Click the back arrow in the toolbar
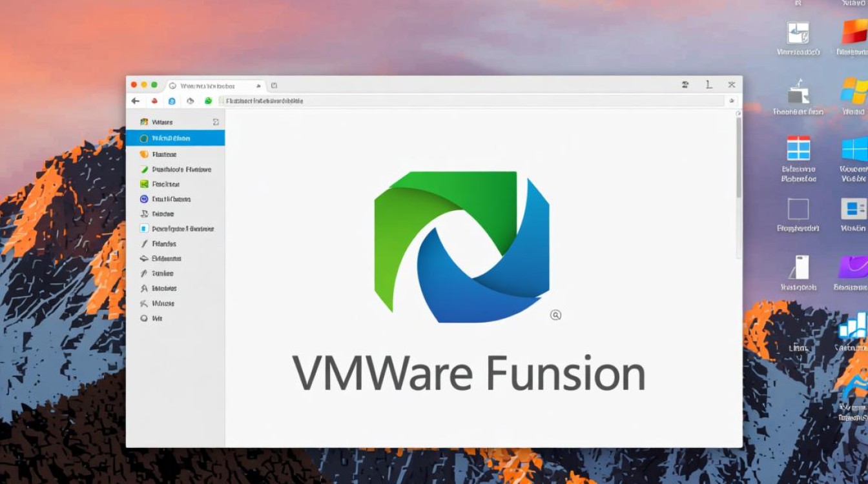868x484 pixels. click(135, 101)
